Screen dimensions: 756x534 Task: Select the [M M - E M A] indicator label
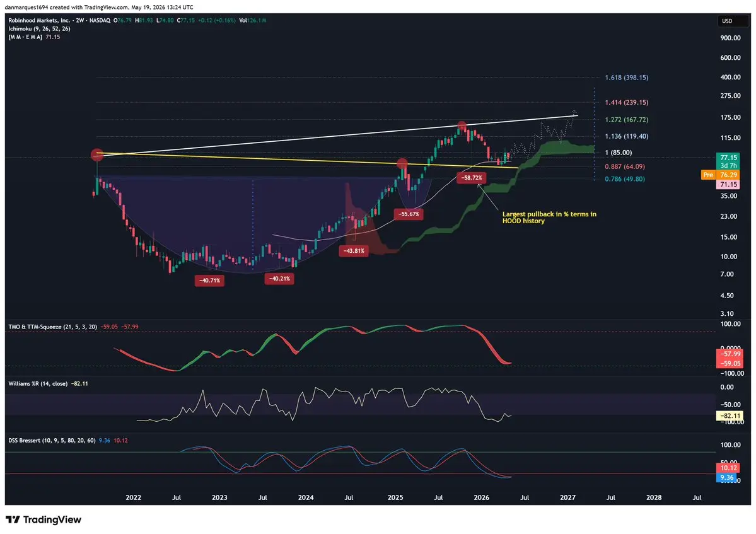pyautogui.click(x=25, y=37)
